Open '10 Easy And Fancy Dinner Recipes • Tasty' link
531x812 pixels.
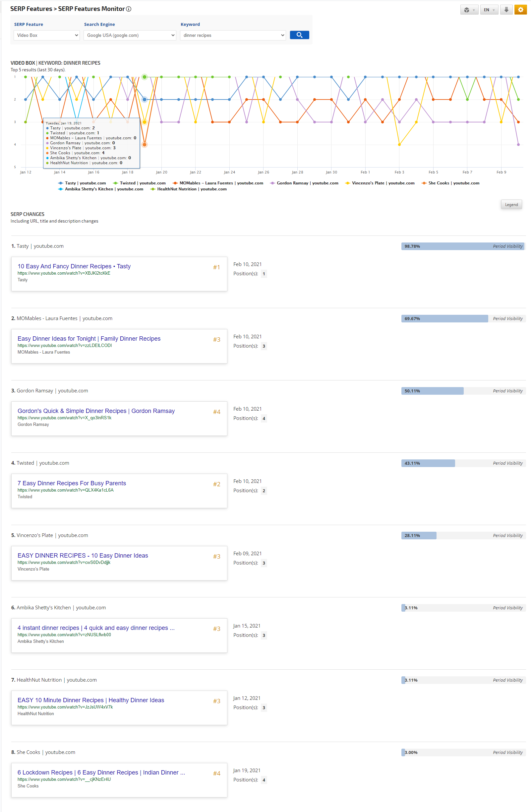coord(74,266)
